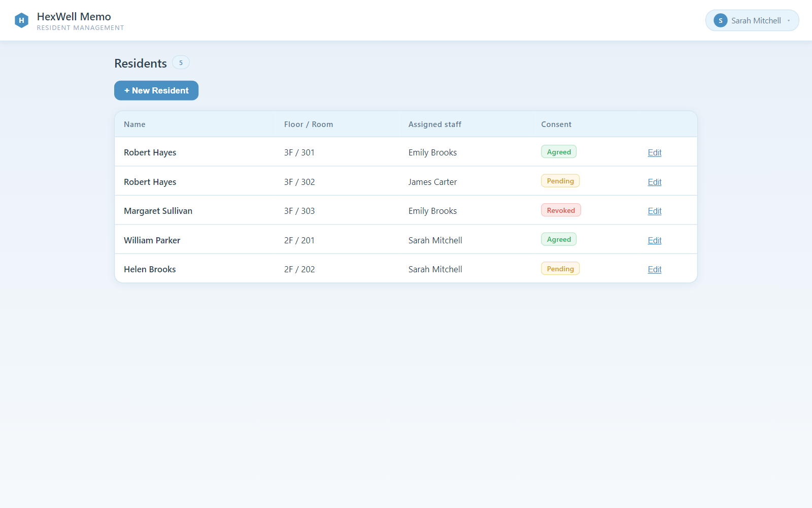The image size is (812, 508).
Task: Select the Pending badge for Helen Brooks
Action: point(560,269)
